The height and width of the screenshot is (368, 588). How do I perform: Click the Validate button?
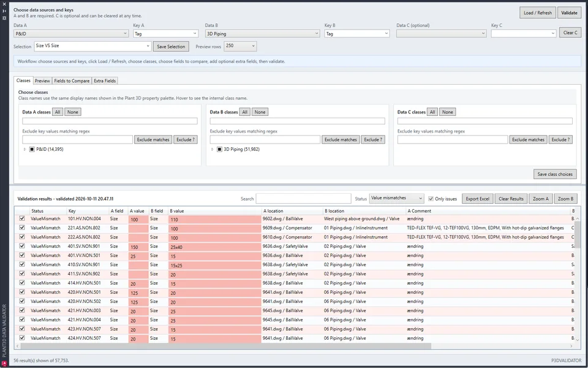(569, 13)
